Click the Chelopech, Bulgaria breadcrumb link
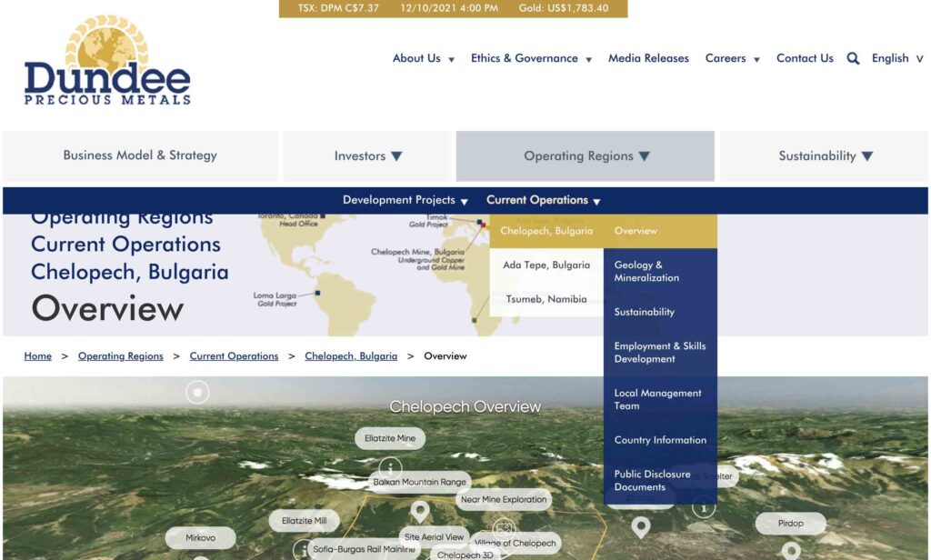 coord(351,356)
